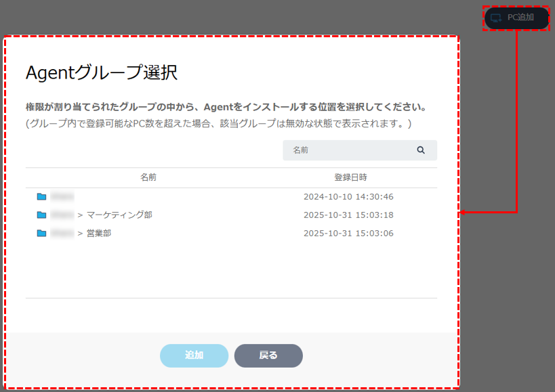Select the マーケティング部 group
555x392 pixels.
click(119, 215)
